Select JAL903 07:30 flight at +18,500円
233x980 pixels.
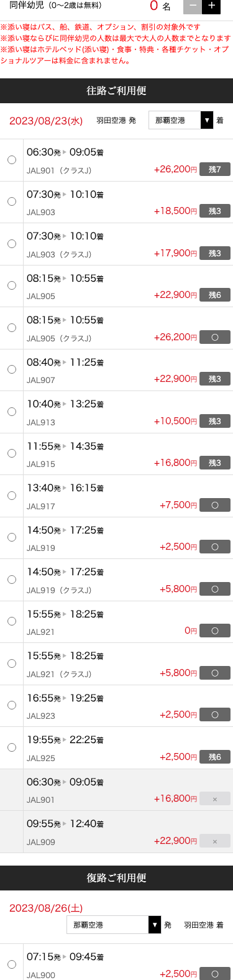pyautogui.click(x=12, y=201)
